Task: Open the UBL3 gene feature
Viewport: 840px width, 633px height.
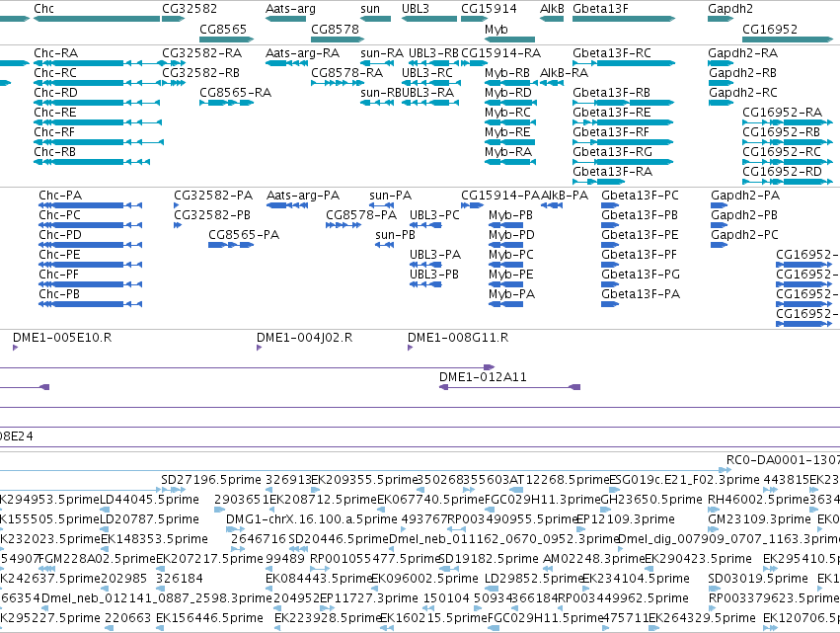Action: pos(429,19)
